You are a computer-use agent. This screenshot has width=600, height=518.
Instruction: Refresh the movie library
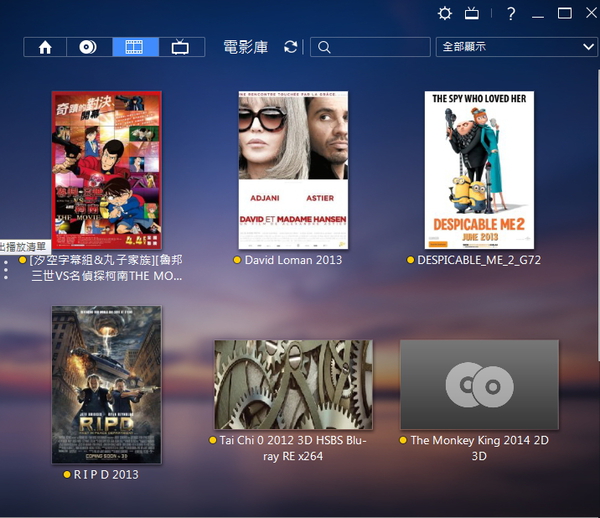pyautogui.click(x=291, y=47)
